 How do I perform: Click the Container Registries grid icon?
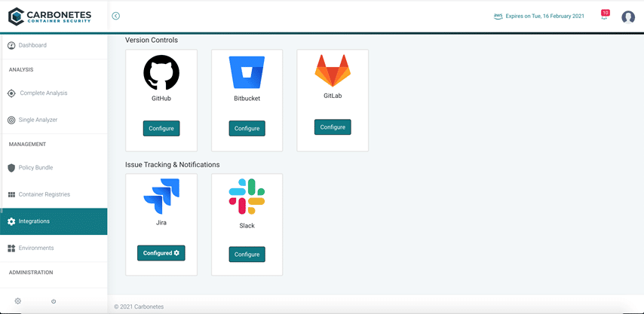pos(11,194)
